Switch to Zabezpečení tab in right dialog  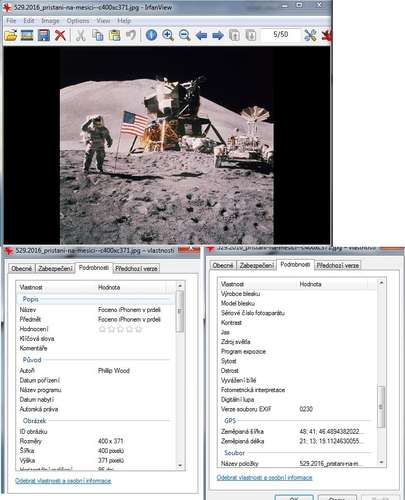coord(257,265)
